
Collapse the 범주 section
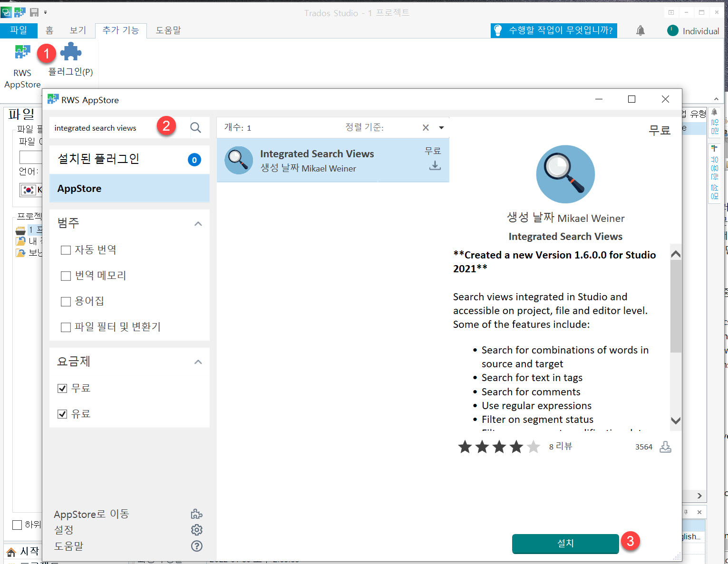tap(198, 223)
